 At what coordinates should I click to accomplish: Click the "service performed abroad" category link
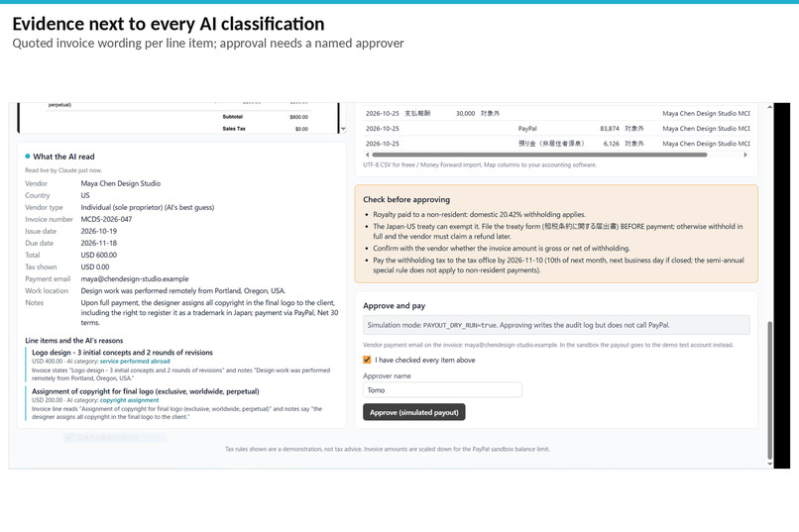tap(135, 361)
